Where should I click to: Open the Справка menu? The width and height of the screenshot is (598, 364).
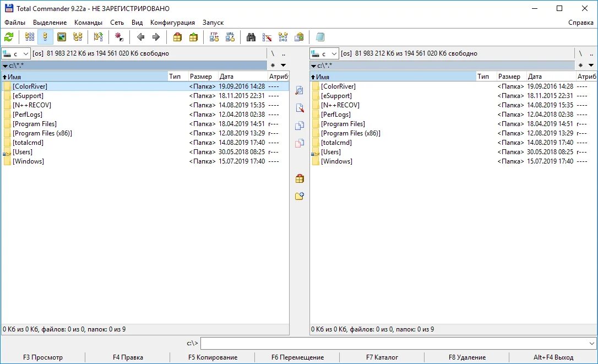coord(580,23)
